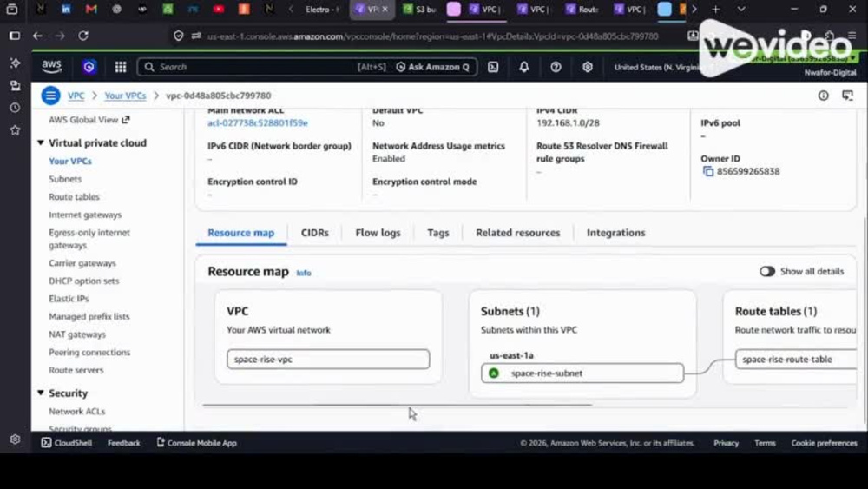Screen dimensions: 868x489
Task: Open browser sidebar settings gear
Action: [15, 439]
